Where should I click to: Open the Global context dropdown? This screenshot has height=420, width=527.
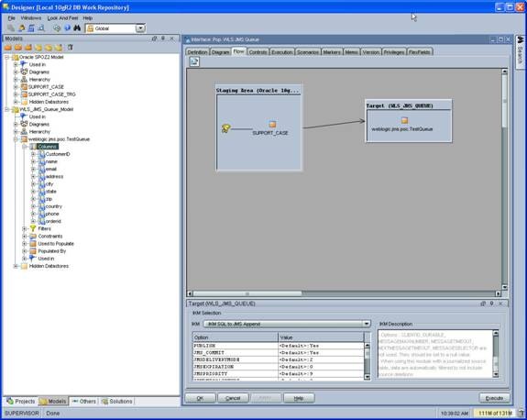[x=140, y=28]
